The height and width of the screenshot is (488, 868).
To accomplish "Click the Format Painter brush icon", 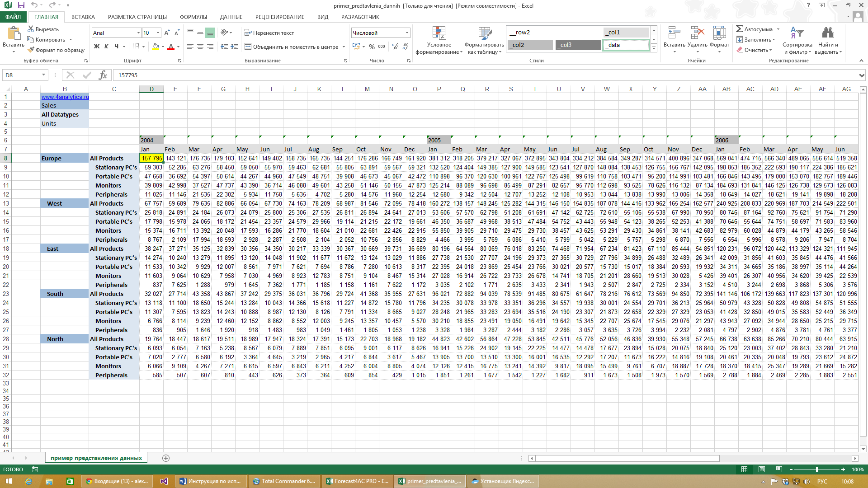I will tap(31, 50).
